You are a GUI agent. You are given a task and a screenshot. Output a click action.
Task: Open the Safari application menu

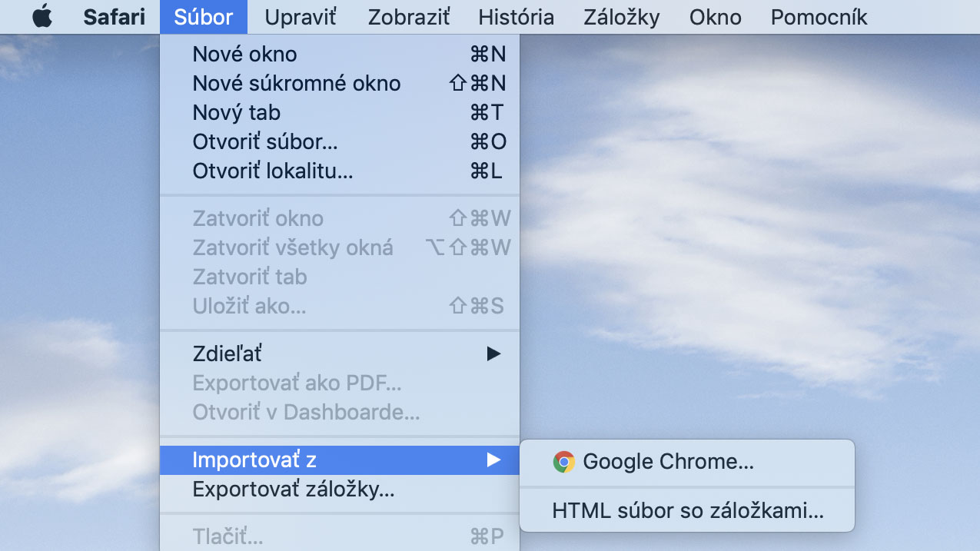[114, 17]
